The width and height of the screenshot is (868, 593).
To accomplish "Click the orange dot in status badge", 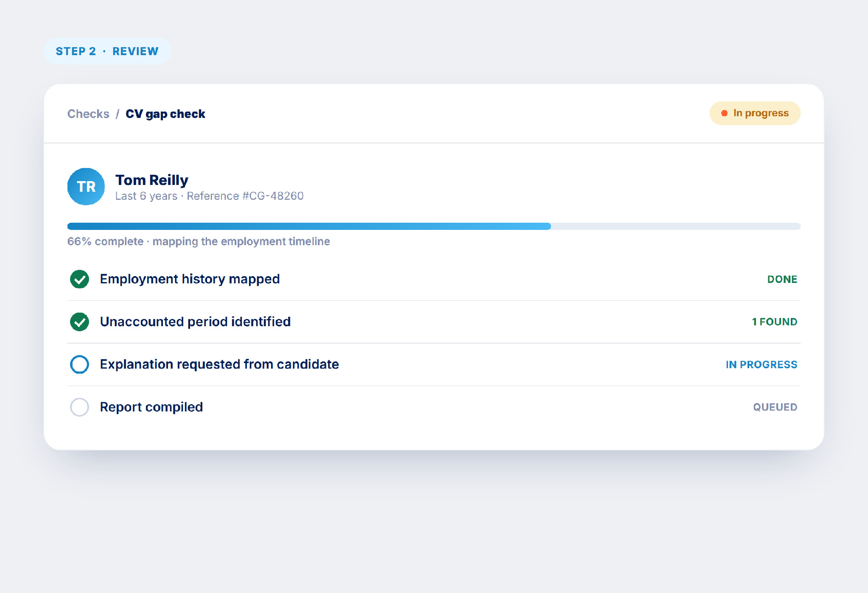I will click(x=725, y=113).
